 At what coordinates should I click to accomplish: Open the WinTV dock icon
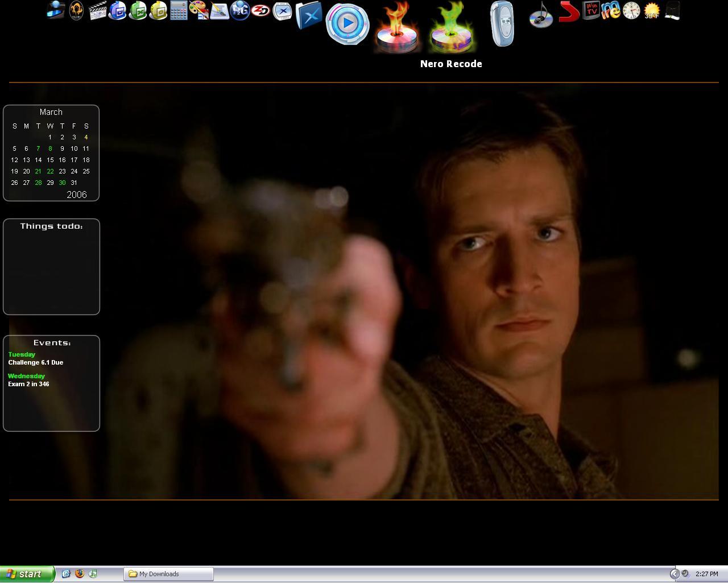[591, 10]
